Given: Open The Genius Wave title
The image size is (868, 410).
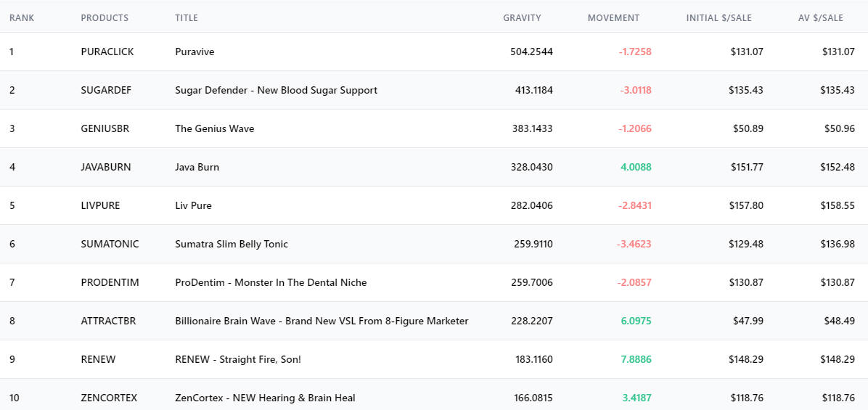Looking at the screenshot, I should point(215,128).
